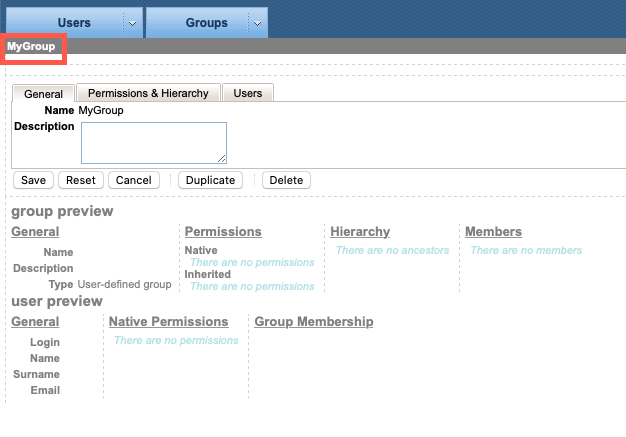
Task: Click the Description textarea resize handle
Action: coord(222,158)
